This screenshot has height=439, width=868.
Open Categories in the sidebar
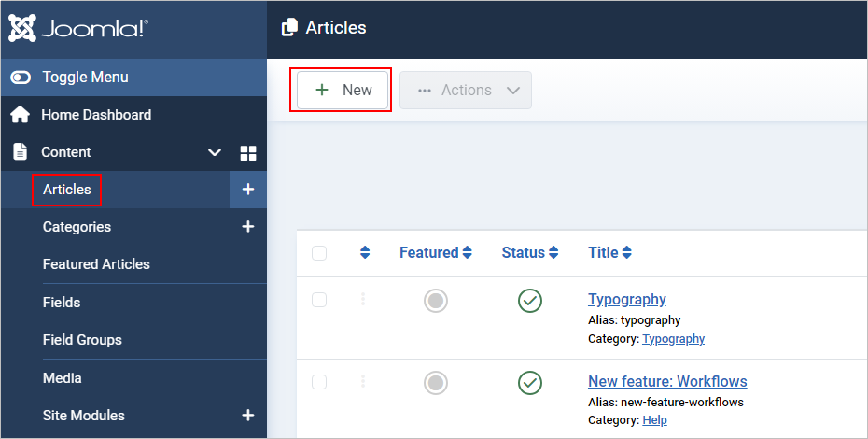pyautogui.click(x=77, y=227)
